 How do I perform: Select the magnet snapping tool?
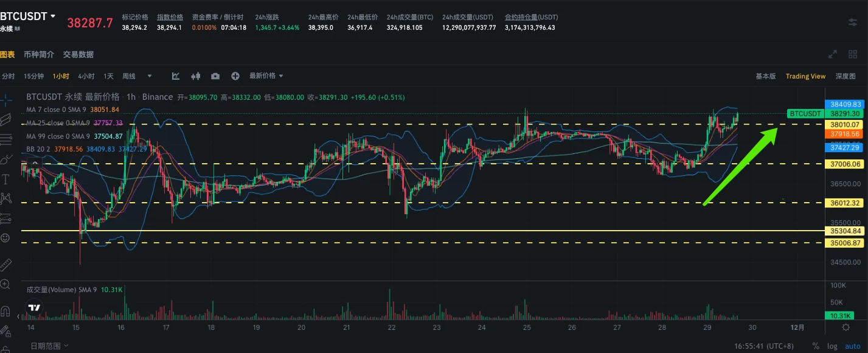(5, 312)
